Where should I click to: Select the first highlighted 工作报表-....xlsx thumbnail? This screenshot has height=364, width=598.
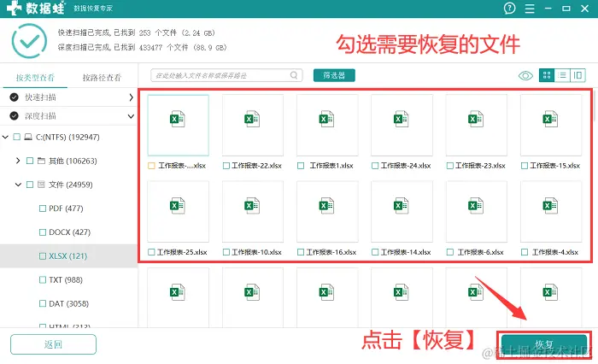178,125
